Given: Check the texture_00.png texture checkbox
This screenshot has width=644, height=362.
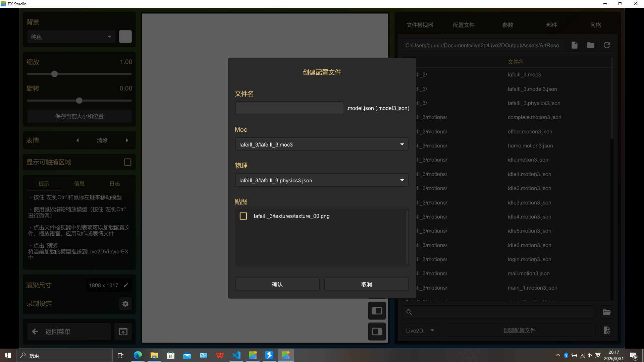Looking at the screenshot, I should point(244,216).
